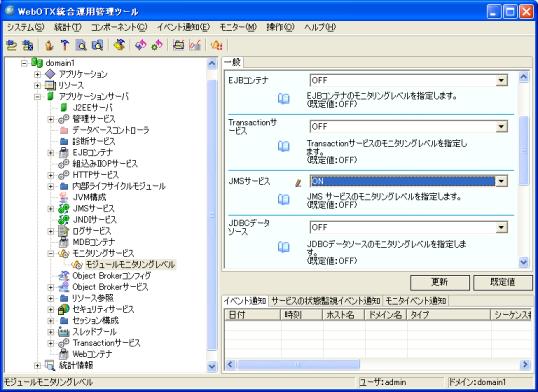
Task: Click the blue hammer toolbar icon
Action: click(x=65, y=45)
